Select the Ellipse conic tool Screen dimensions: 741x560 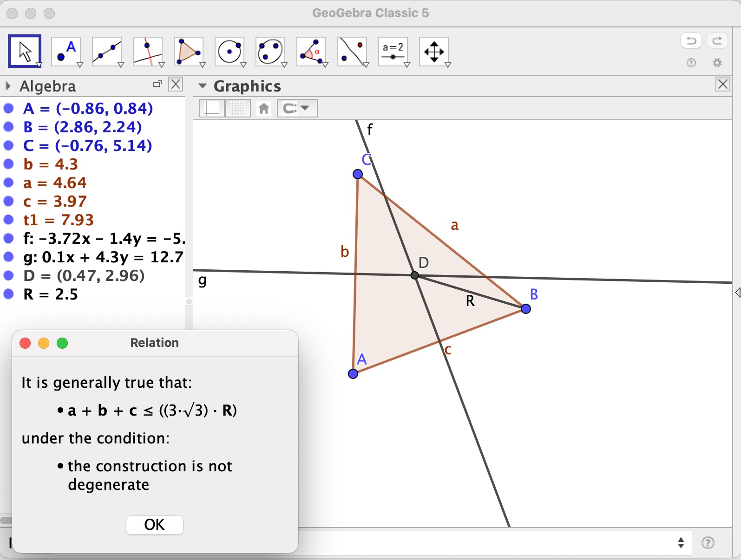tap(270, 51)
